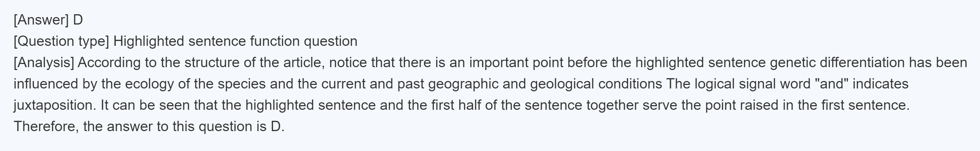Viewport: 980px width, 151px height.
Task: Click the answer letter D on first line
Action: click(78, 20)
